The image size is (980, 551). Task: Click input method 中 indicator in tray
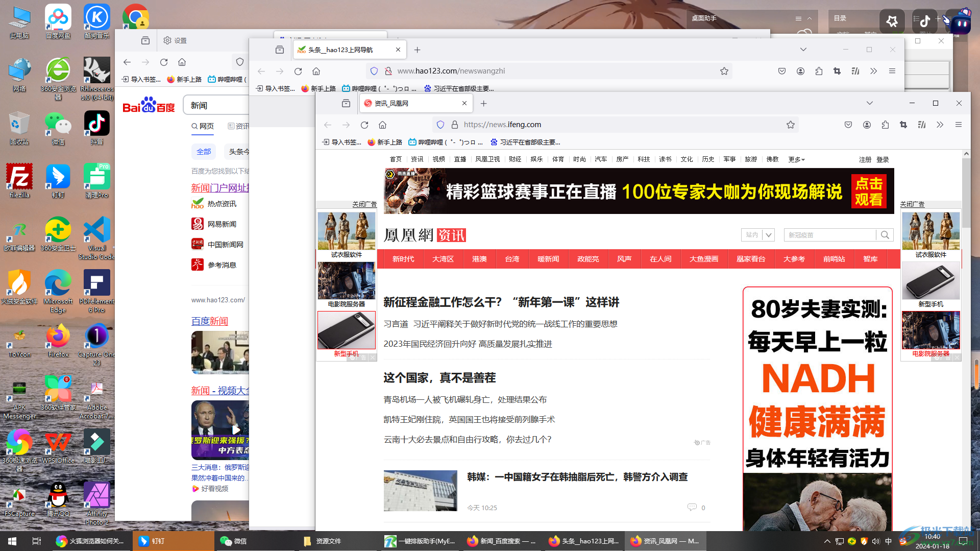pyautogui.click(x=889, y=541)
